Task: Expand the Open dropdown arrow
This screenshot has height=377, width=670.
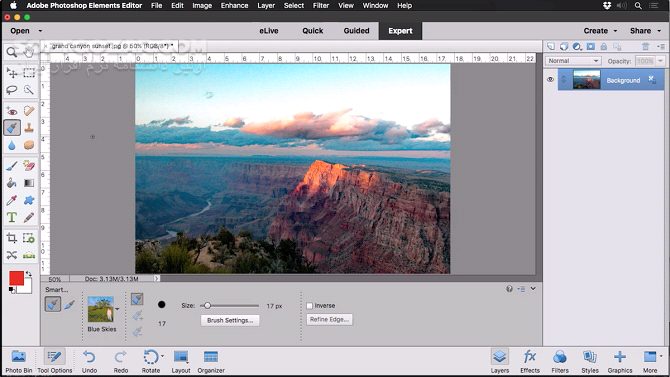Action: point(40,31)
